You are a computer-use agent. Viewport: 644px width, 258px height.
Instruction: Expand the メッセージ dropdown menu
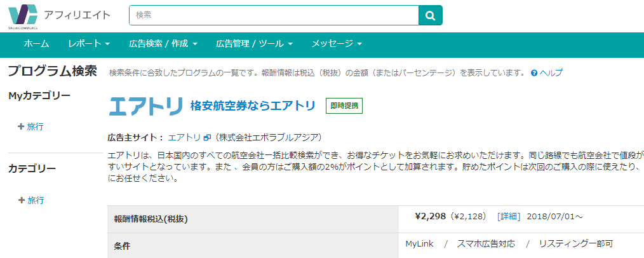coord(337,44)
